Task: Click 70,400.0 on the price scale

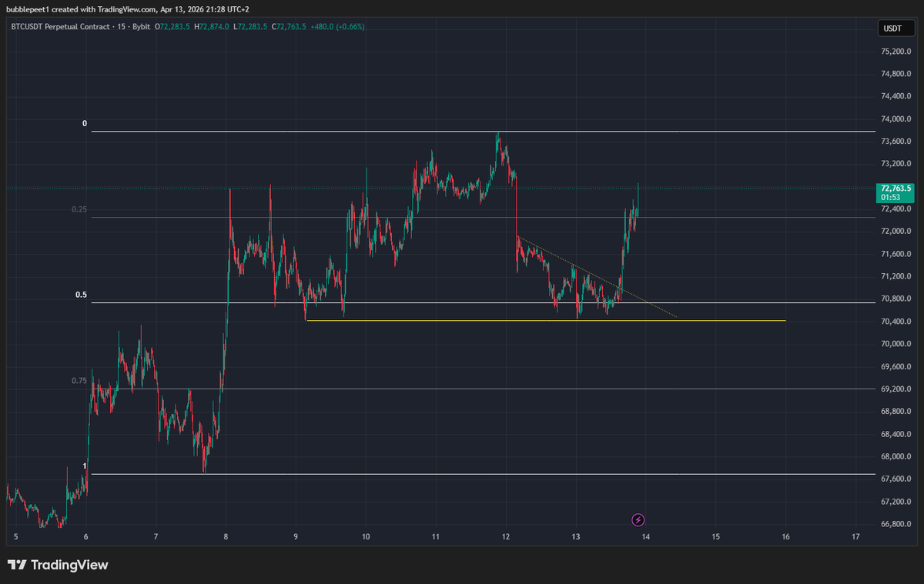Action: click(896, 321)
